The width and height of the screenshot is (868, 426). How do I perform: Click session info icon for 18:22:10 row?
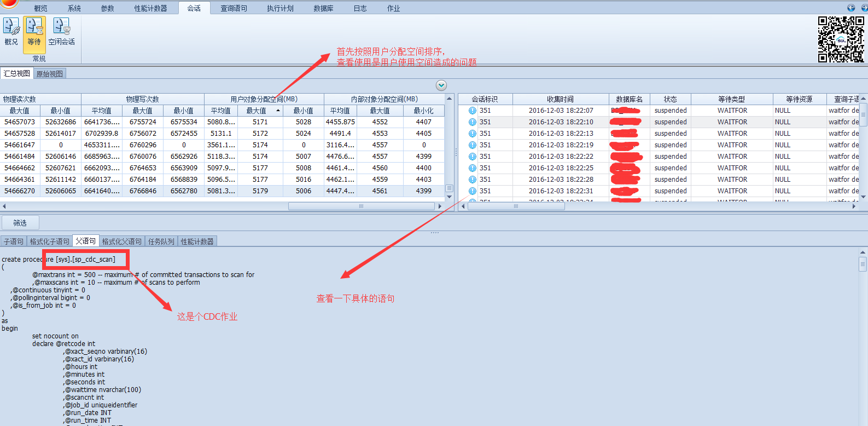click(473, 122)
